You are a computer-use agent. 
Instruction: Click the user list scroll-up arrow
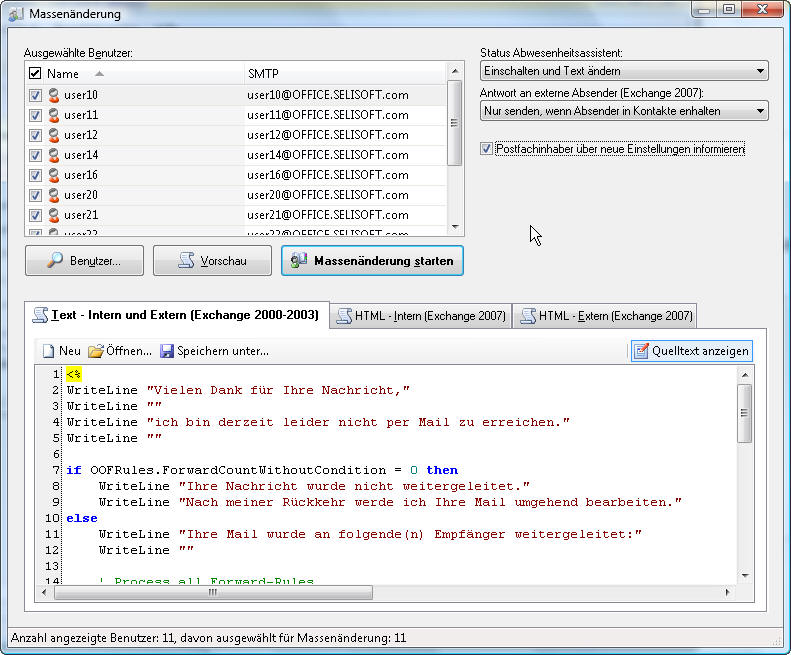pos(455,71)
